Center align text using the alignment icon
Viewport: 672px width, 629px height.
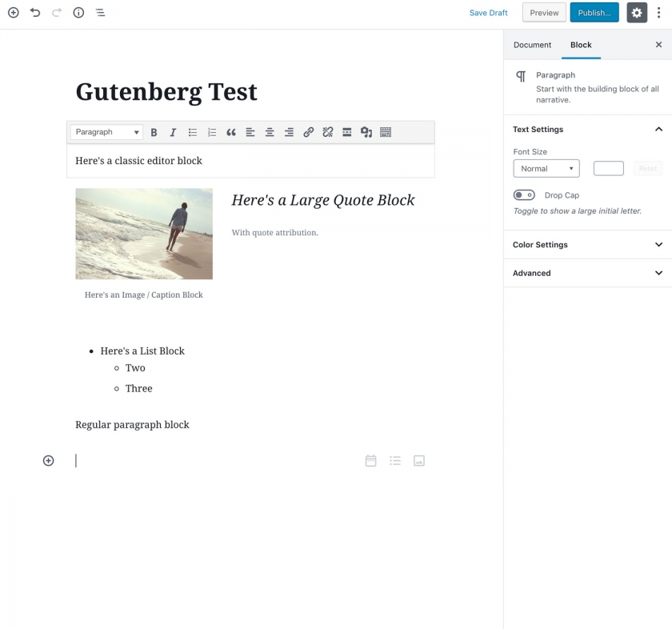pyautogui.click(x=270, y=132)
